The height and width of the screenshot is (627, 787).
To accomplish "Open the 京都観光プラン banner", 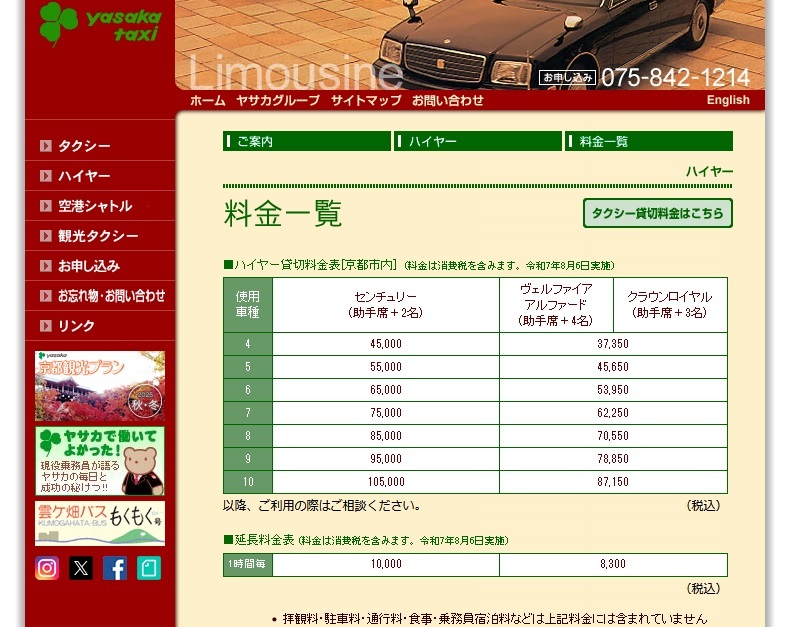I will point(100,386).
